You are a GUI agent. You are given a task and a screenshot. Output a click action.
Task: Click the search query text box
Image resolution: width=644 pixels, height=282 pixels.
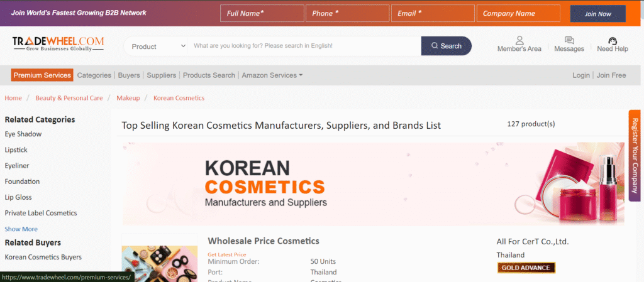coord(304,46)
